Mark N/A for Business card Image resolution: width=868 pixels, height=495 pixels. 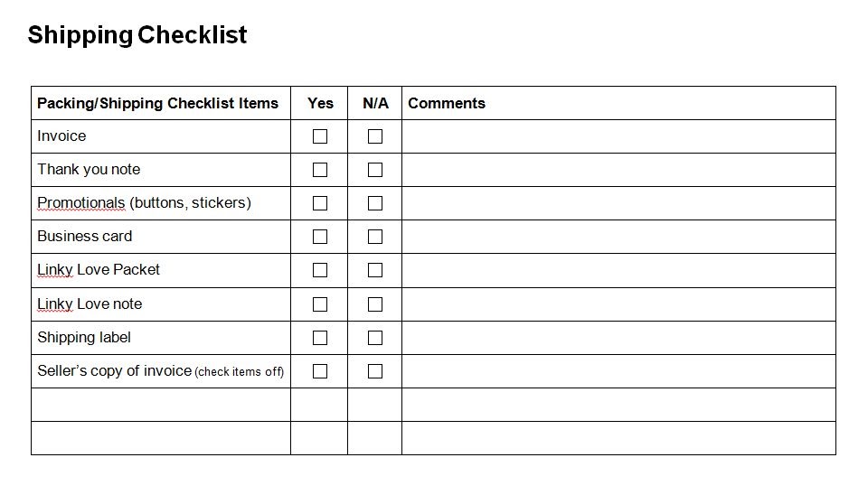(375, 237)
